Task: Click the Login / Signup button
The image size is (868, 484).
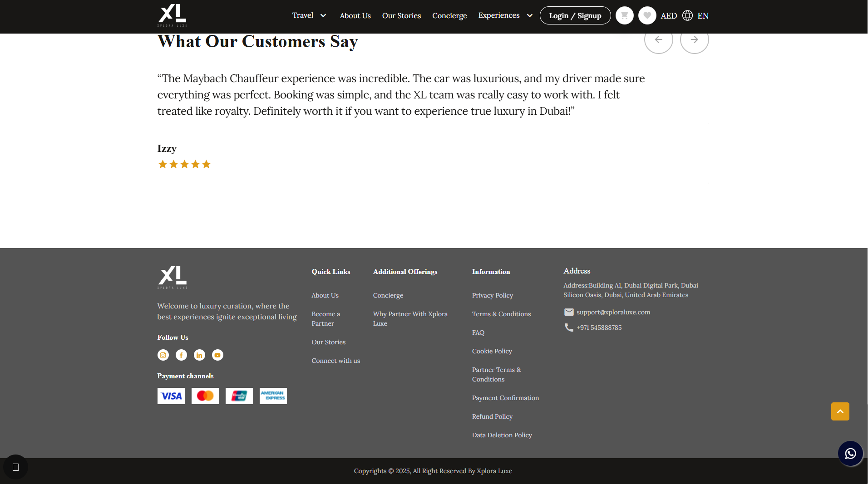Action: (575, 15)
